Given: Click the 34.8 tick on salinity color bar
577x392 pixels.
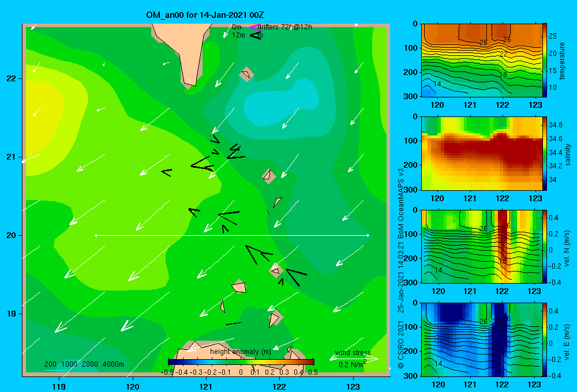Looking at the screenshot, I should pyautogui.click(x=555, y=125).
